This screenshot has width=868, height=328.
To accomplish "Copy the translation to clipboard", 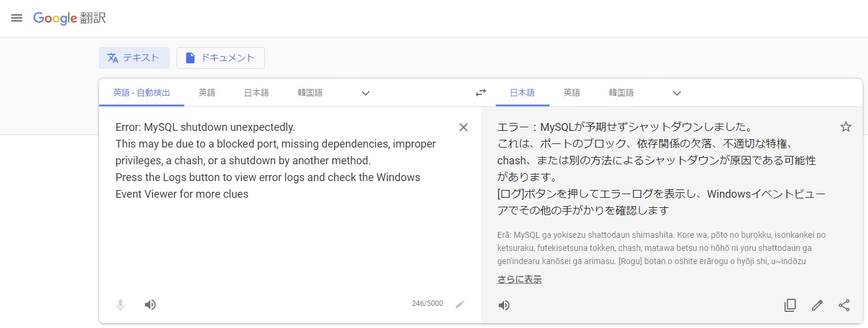I will point(790,305).
